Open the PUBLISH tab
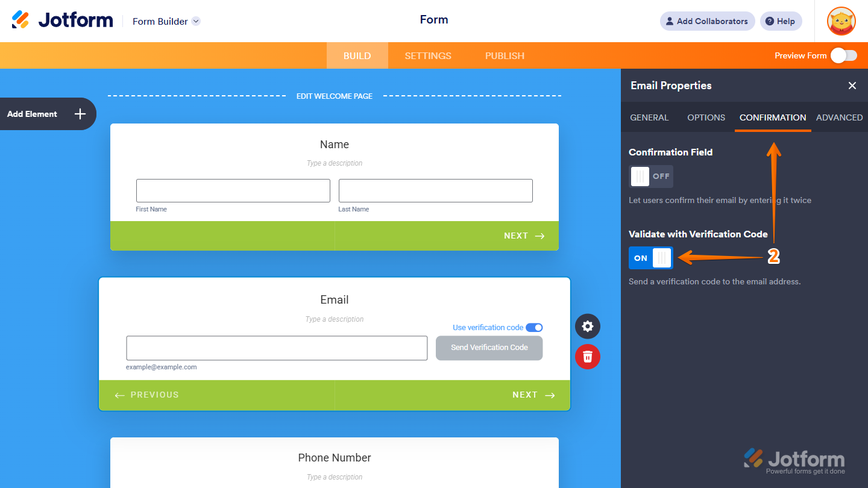Viewport: 868px width, 488px height. 505,55
